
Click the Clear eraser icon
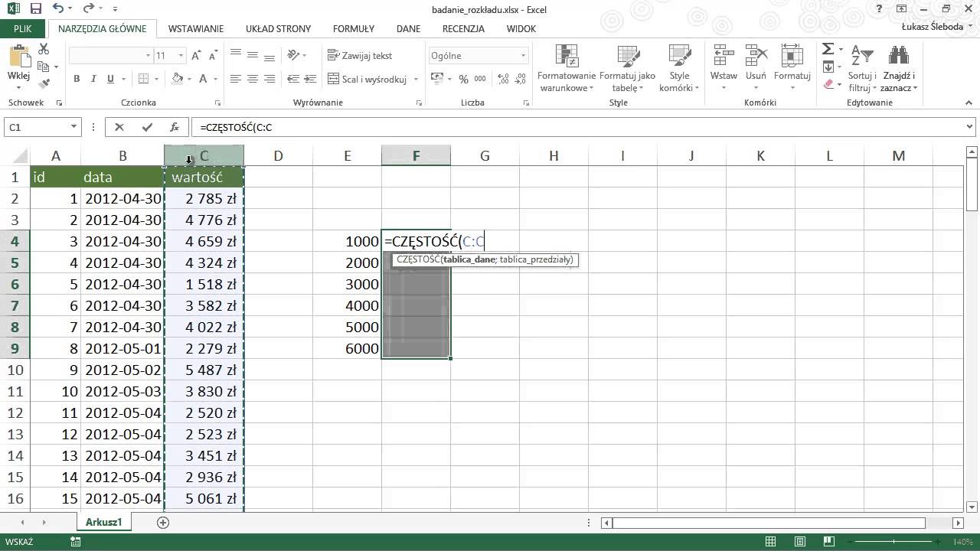[x=828, y=83]
